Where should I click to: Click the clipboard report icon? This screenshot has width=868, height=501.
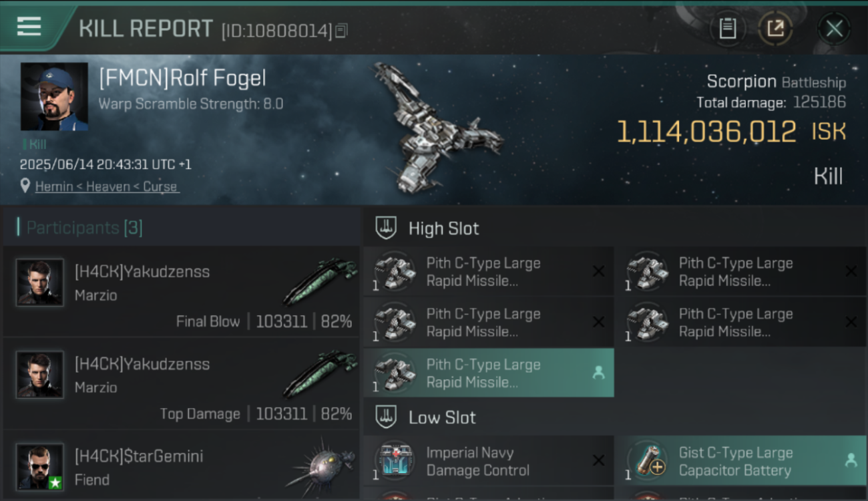[x=727, y=29]
